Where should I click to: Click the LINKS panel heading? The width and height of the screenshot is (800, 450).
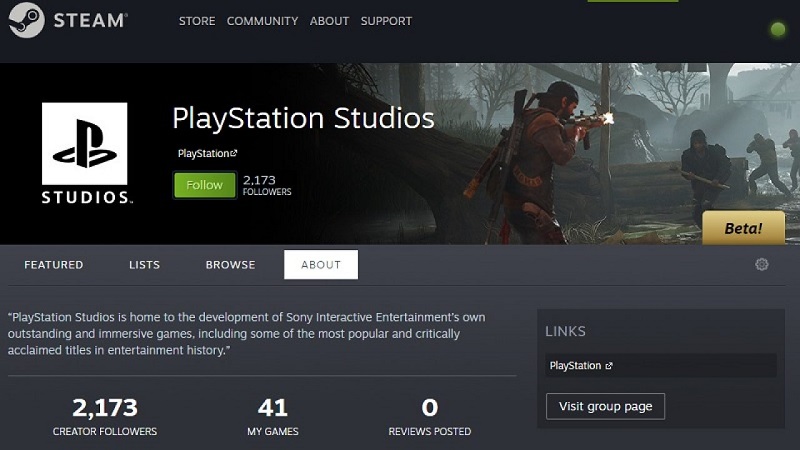(x=565, y=331)
